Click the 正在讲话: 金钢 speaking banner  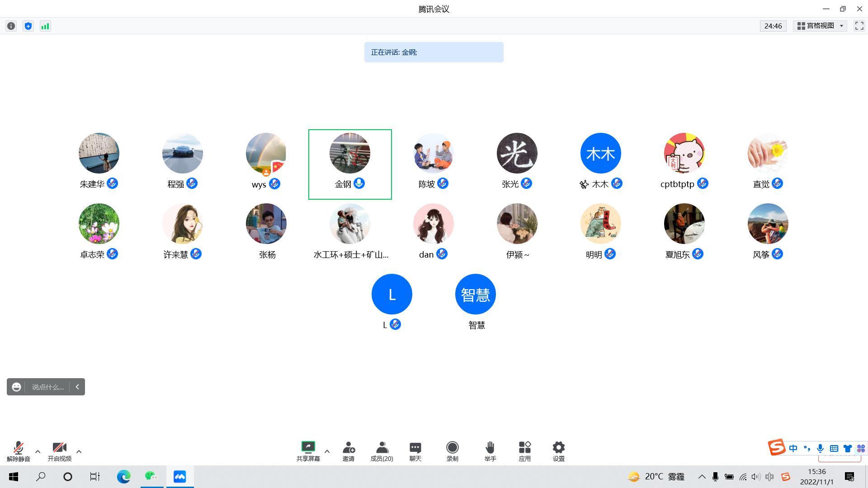434,52
